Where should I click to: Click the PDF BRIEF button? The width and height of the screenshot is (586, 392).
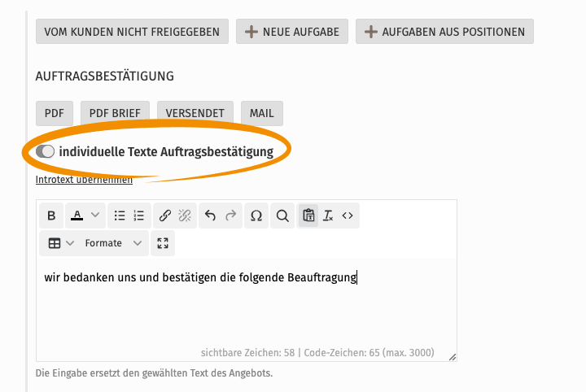click(115, 113)
